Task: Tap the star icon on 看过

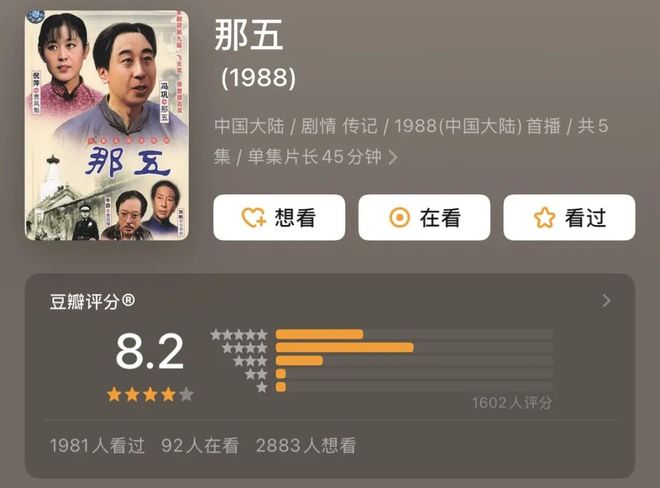Action: pos(544,218)
